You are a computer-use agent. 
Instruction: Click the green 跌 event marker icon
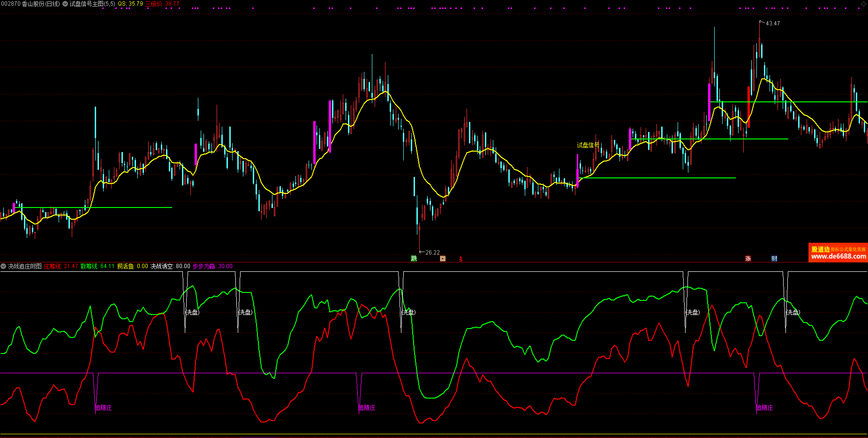coord(414,259)
